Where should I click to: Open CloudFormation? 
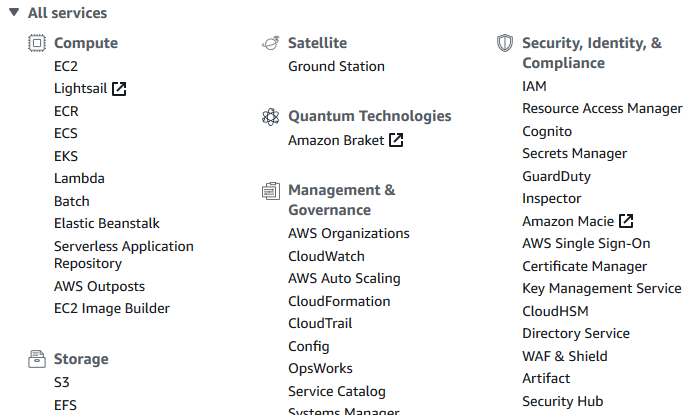point(339,301)
